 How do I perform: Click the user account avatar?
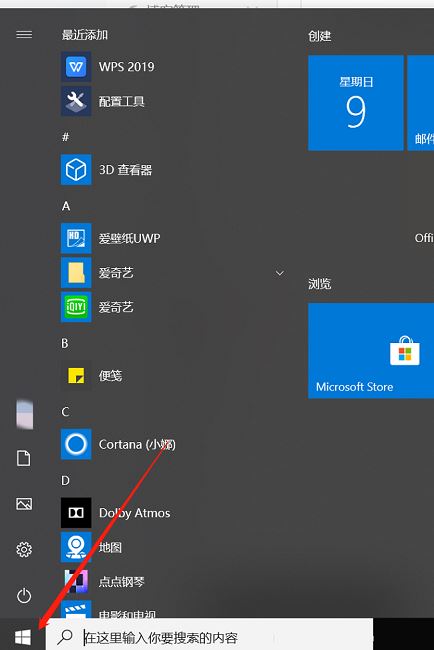[24, 414]
